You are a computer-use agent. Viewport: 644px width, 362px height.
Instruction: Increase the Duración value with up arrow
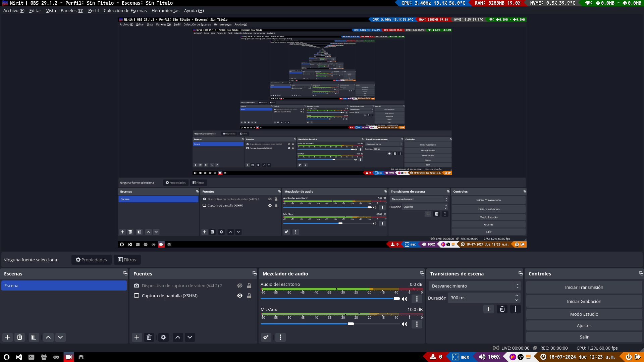(x=517, y=296)
